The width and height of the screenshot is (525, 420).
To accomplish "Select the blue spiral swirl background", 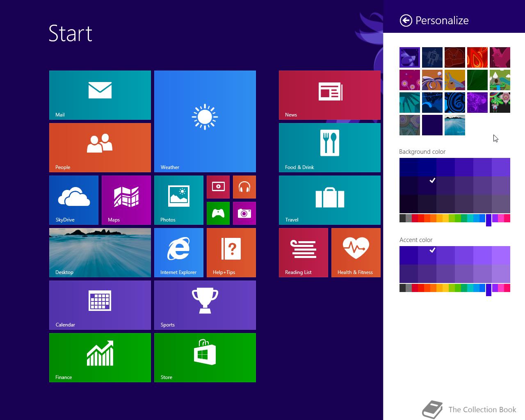I will coord(455,103).
